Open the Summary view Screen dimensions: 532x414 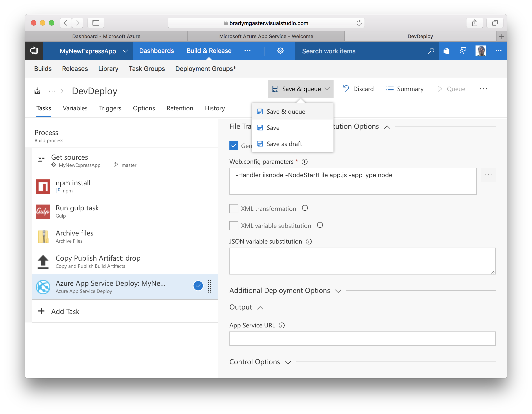(405, 89)
